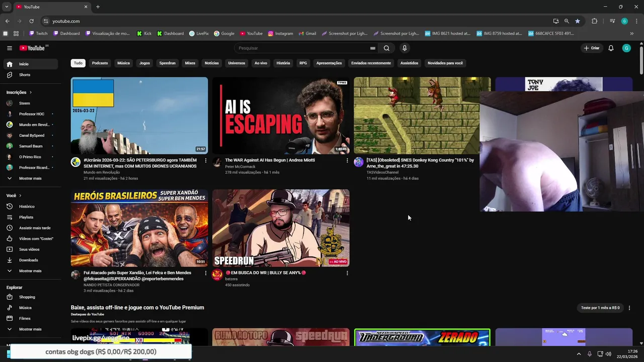Start voice search with microphone icon

(x=405, y=48)
